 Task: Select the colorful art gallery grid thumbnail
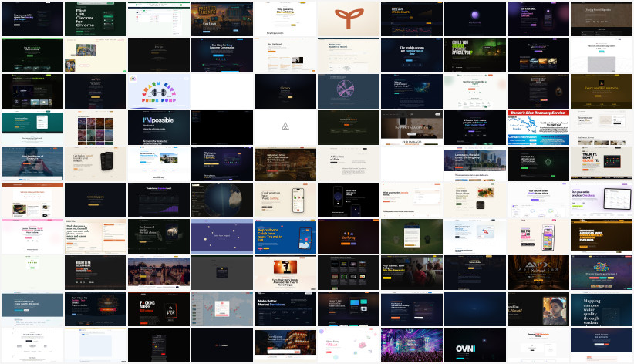point(96,127)
